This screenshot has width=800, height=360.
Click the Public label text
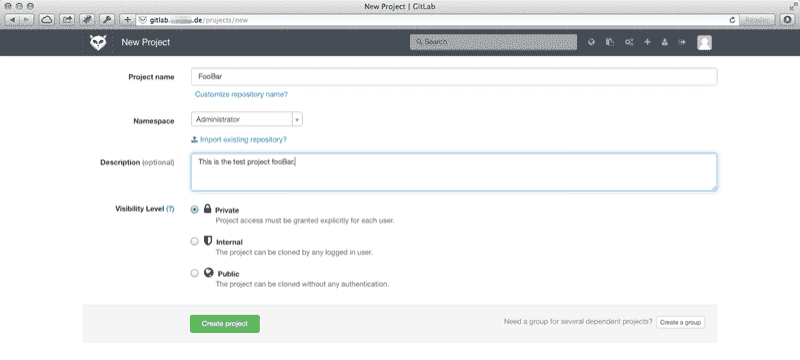coord(229,274)
